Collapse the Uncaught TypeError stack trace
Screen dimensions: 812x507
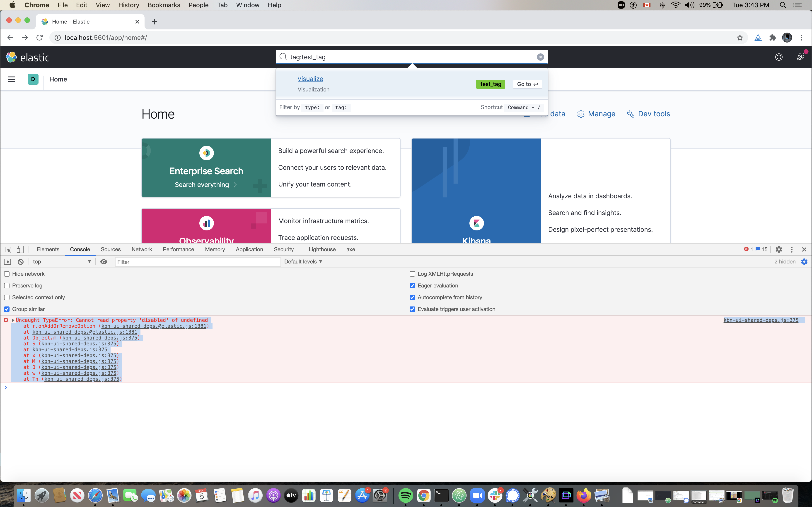coord(13,320)
